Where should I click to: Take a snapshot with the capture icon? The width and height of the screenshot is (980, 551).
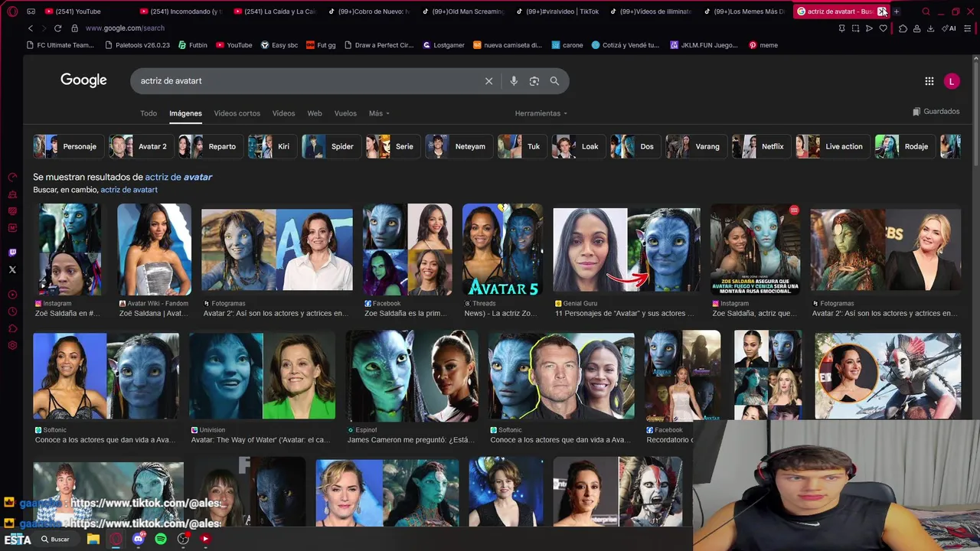click(x=855, y=28)
